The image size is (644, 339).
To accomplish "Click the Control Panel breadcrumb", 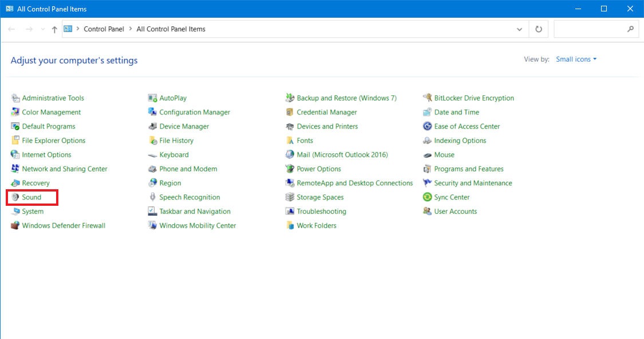I will 104,29.
